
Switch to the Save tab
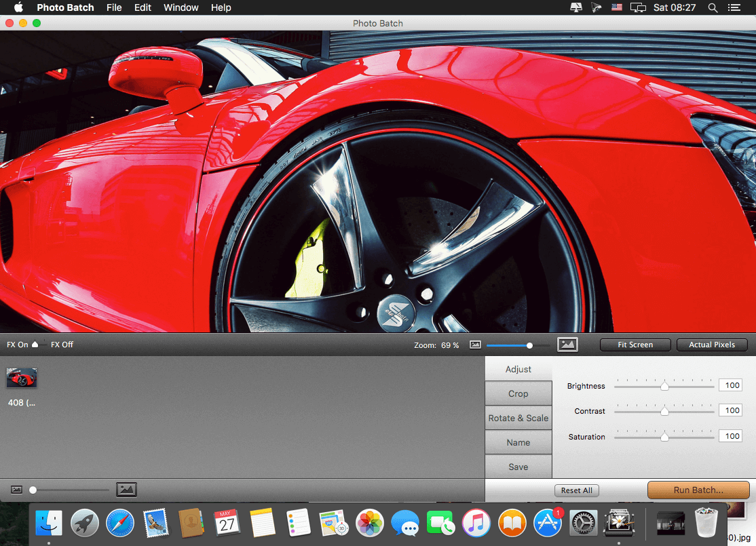pos(518,467)
